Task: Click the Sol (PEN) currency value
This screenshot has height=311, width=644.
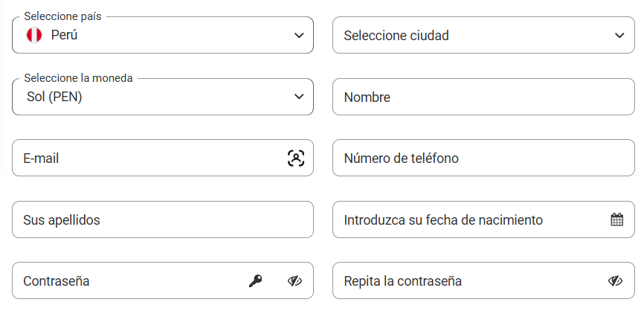Action: click(54, 97)
